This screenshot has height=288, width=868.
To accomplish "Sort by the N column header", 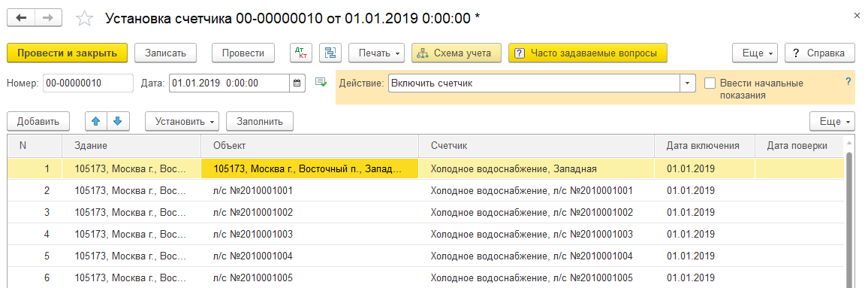I will [x=35, y=146].
